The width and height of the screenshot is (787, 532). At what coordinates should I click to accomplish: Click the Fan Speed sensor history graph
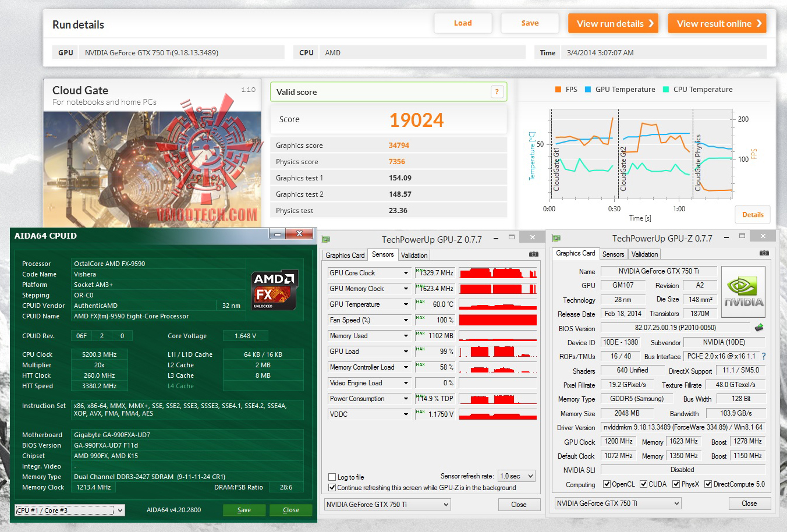point(498,320)
